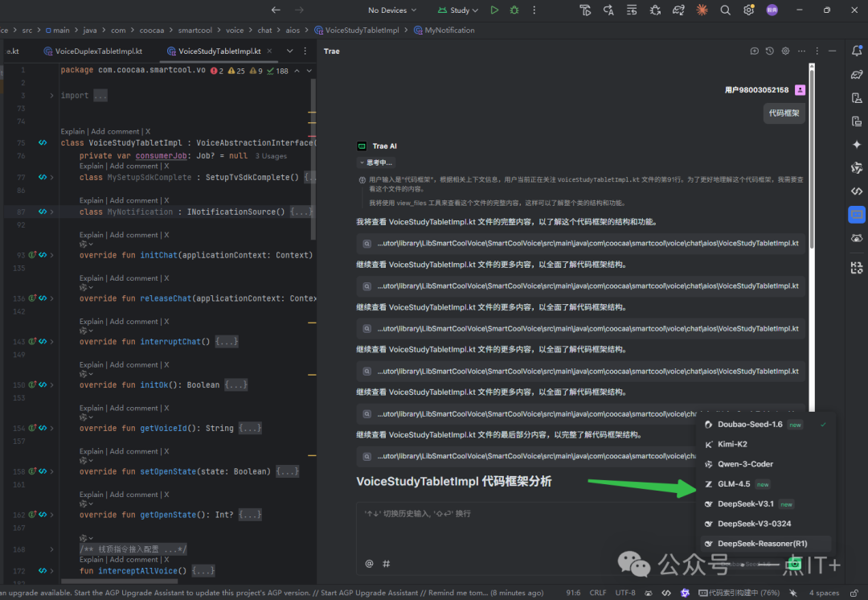Open chat history in Trae panel

[x=769, y=51]
